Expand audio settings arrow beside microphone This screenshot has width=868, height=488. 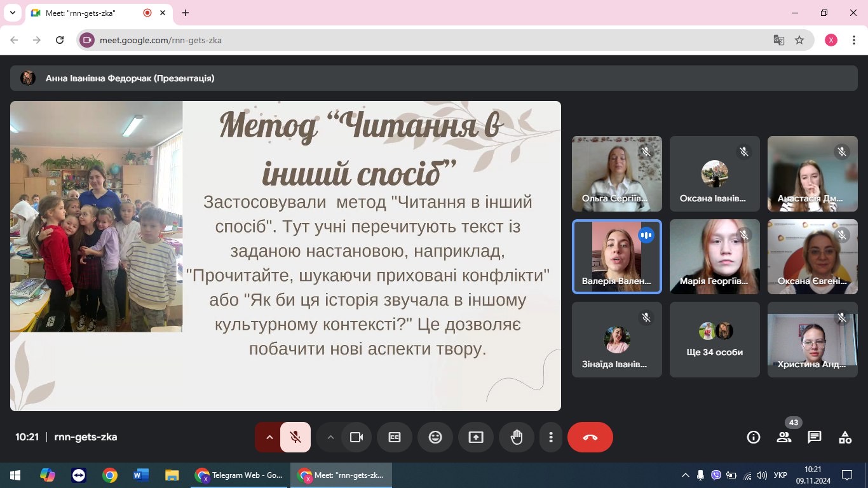(x=269, y=437)
